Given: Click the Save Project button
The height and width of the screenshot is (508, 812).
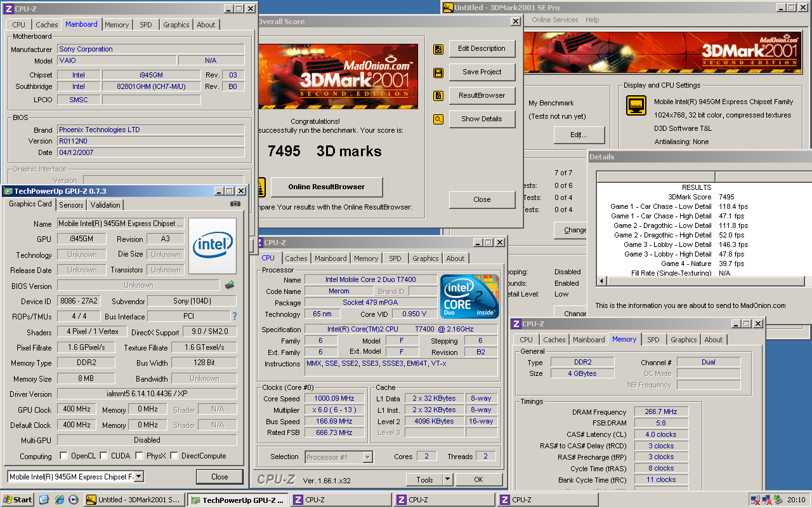Looking at the screenshot, I should [x=482, y=72].
